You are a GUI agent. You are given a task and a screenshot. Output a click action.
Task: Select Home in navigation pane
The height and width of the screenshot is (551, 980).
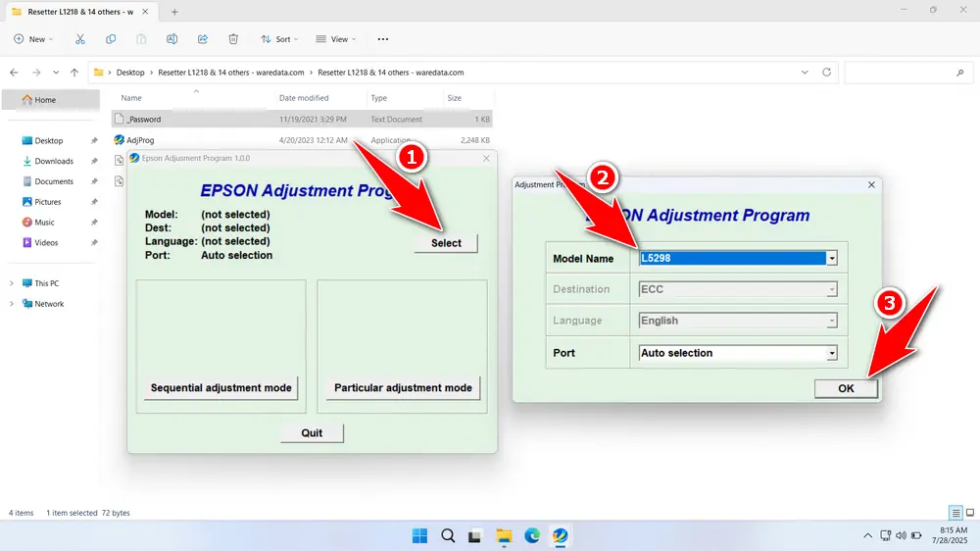[x=51, y=99]
